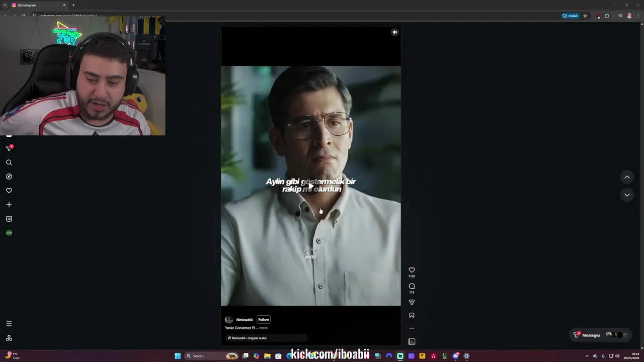
Task: Open comments on the reel
Action: pyautogui.click(x=412, y=286)
